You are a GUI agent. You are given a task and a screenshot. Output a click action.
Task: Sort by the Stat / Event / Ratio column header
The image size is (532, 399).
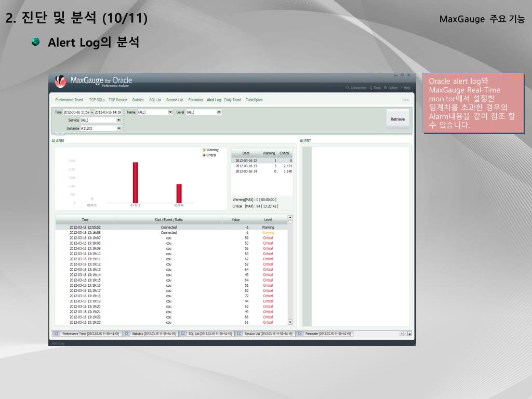click(x=169, y=220)
